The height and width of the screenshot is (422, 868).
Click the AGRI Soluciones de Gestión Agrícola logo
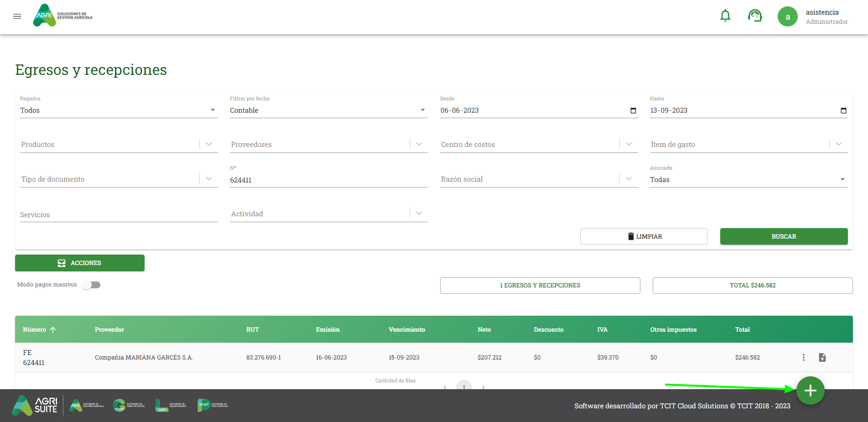(63, 16)
